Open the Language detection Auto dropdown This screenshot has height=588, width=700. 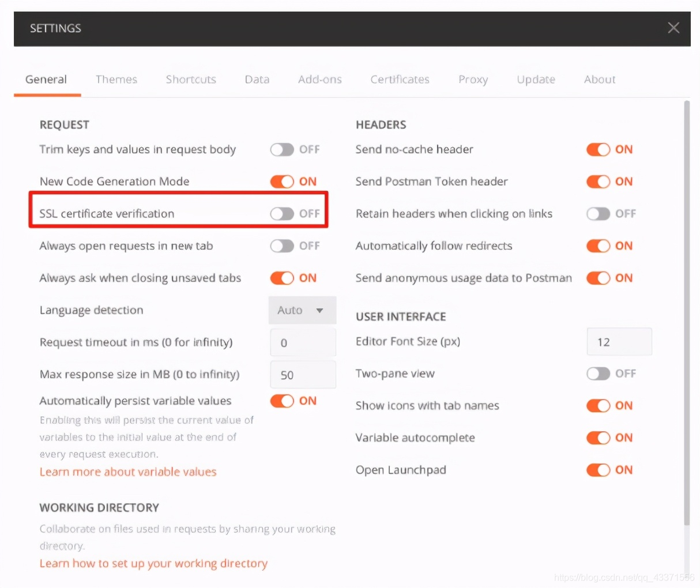pos(302,310)
